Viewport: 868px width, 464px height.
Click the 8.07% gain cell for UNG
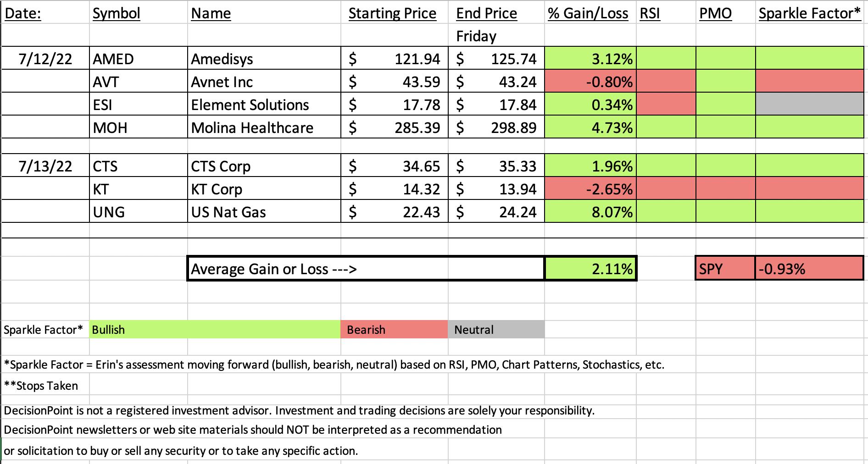(x=590, y=212)
